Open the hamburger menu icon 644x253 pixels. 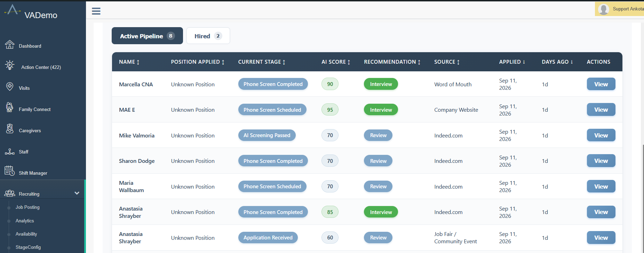[96, 11]
